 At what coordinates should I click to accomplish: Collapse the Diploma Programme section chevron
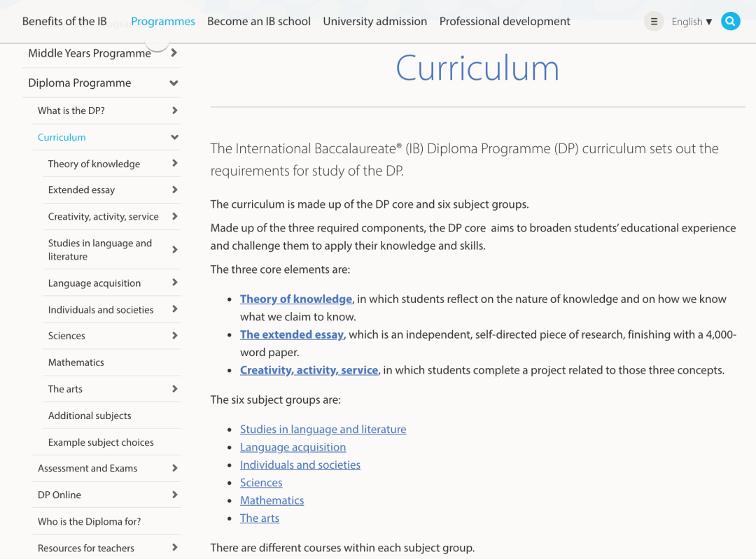(174, 83)
